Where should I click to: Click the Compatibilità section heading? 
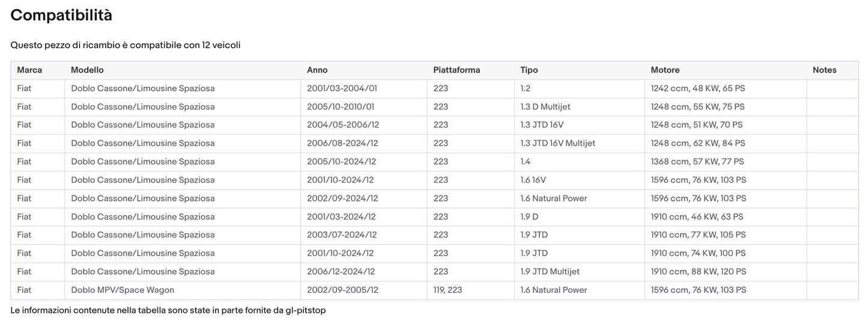(61, 16)
